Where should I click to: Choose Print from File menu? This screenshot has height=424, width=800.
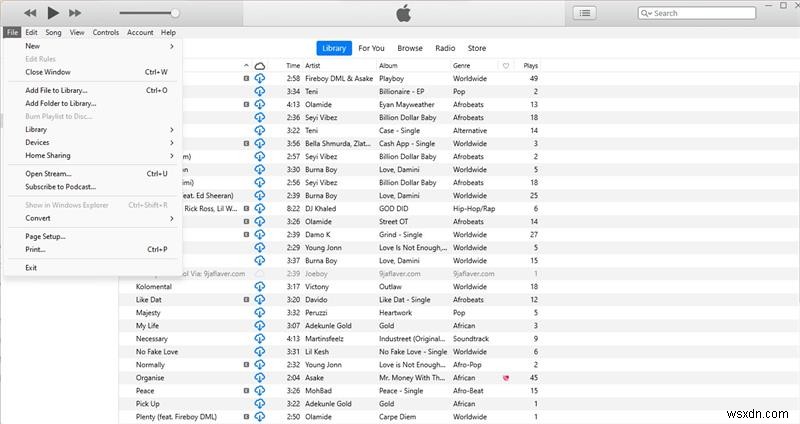93,250
